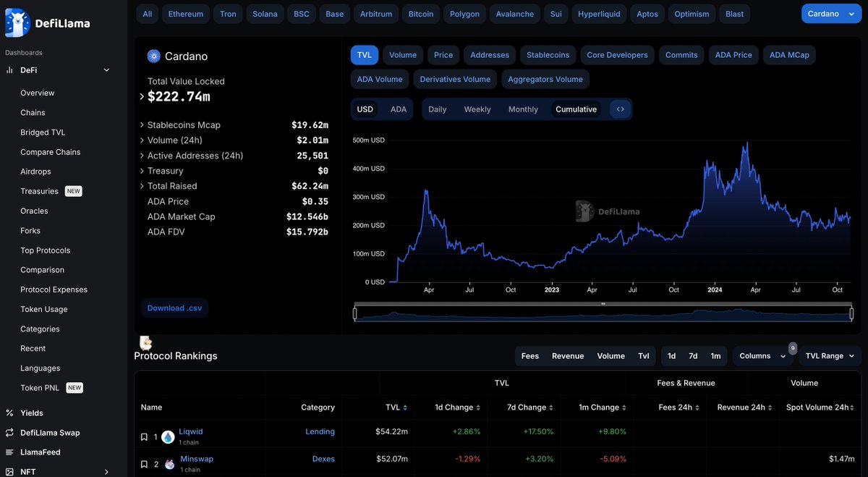Click the llama mascot above Protocol Rankings
The height and width of the screenshot is (477, 868).
pyautogui.click(x=145, y=343)
